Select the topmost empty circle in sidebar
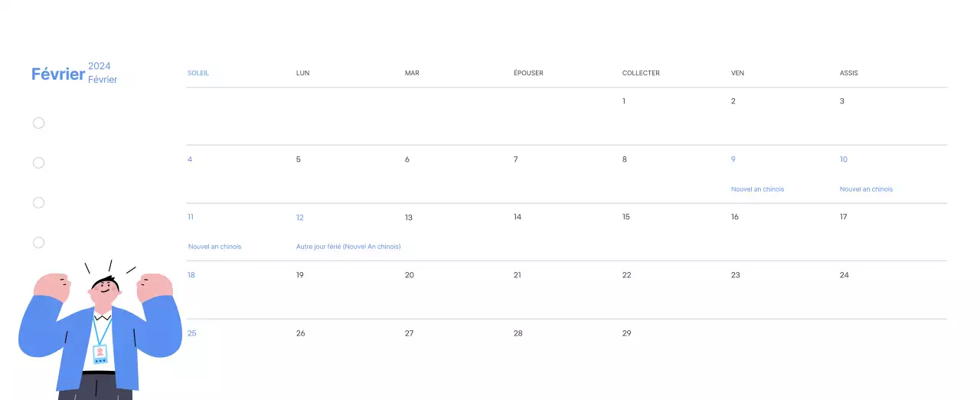This screenshot has width=980, height=400. click(x=38, y=123)
